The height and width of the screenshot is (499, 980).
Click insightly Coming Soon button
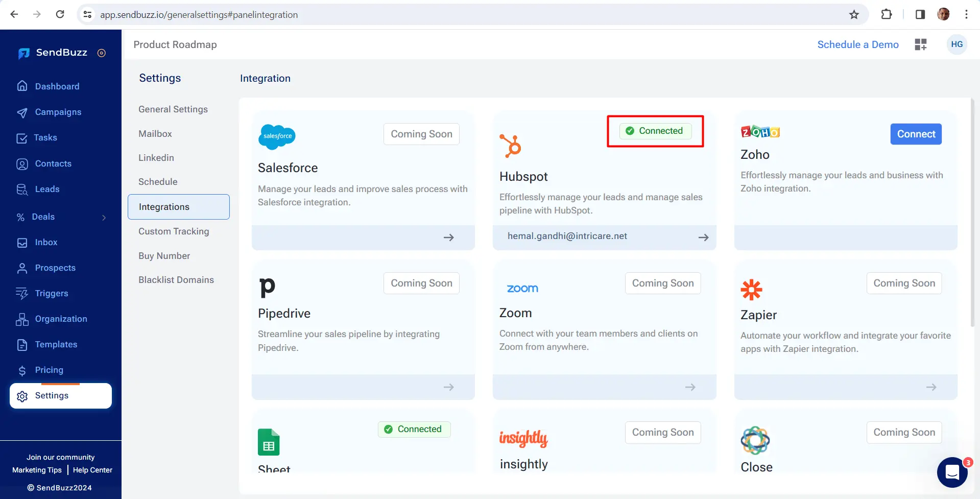tap(663, 433)
